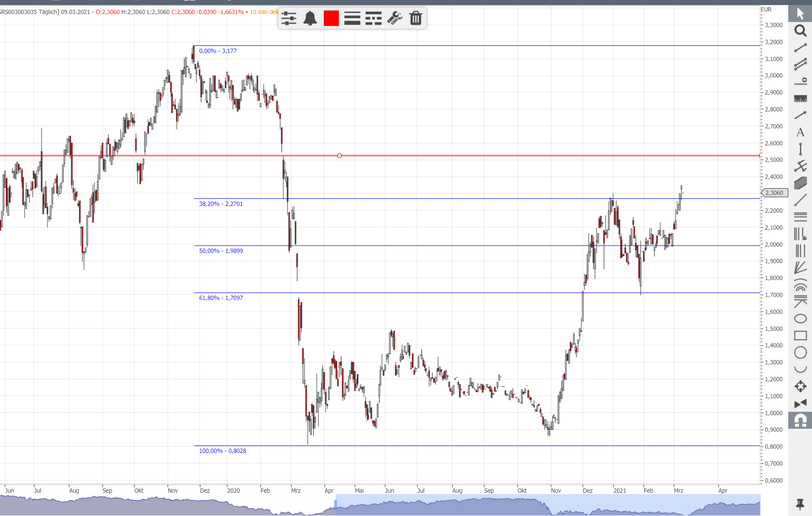Select the trend line tool
The image size is (812, 516).
(800, 48)
